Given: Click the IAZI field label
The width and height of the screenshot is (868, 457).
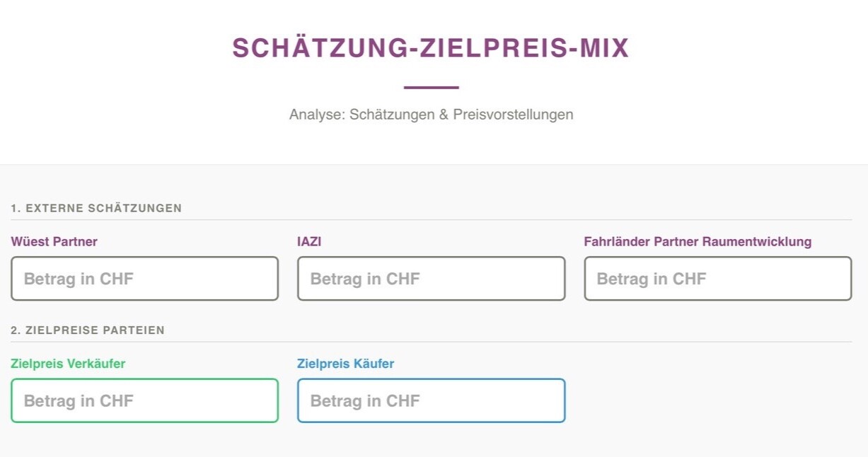Looking at the screenshot, I should point(309,242).
